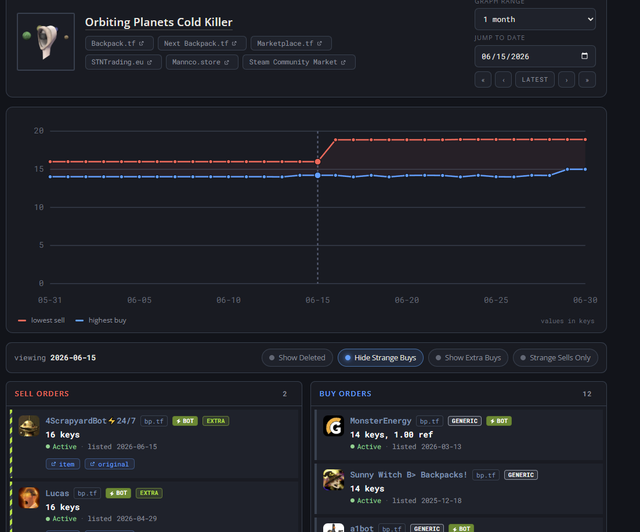
Task: Click 4ScrapyardBot avatar icon
Action: tap(29, 426)
